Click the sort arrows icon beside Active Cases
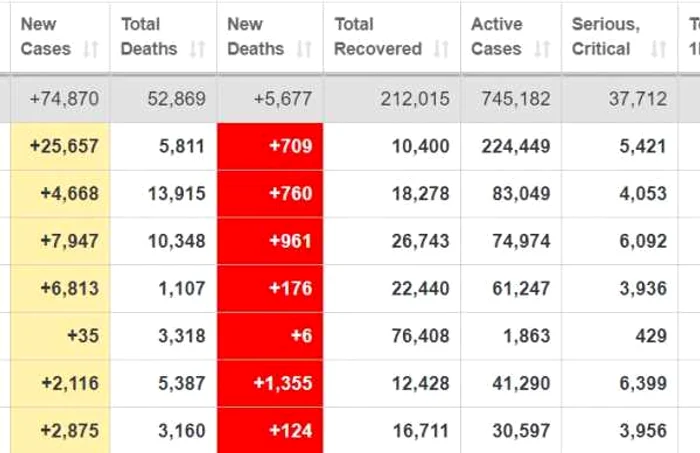This screenshot has width=700, height=453. (542, 49)
